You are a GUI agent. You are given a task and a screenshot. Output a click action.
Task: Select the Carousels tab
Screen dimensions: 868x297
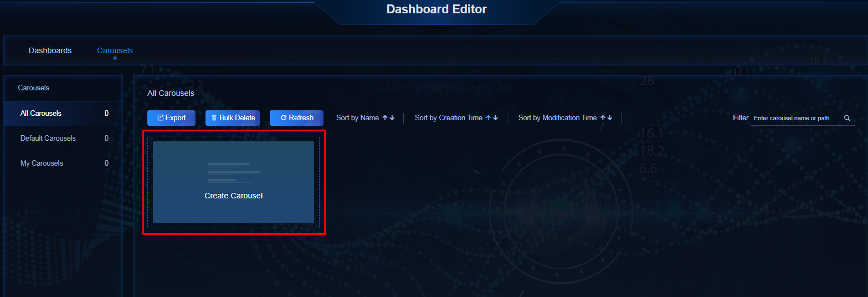coord(115,50)
